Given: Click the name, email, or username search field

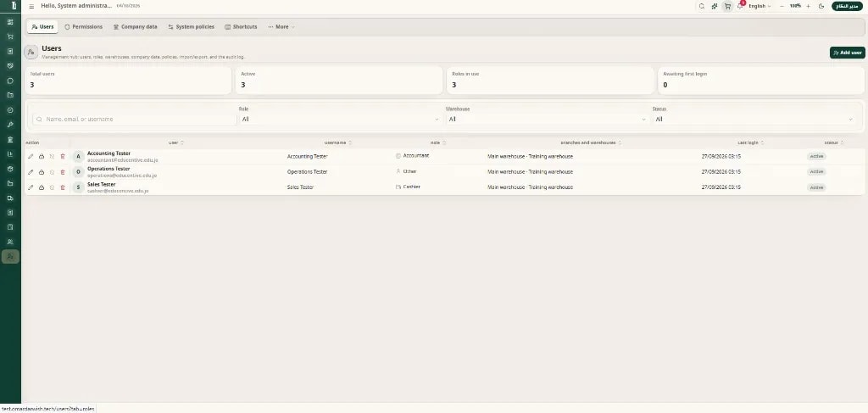Looking at the screenshot, I should tap(135, 119).
